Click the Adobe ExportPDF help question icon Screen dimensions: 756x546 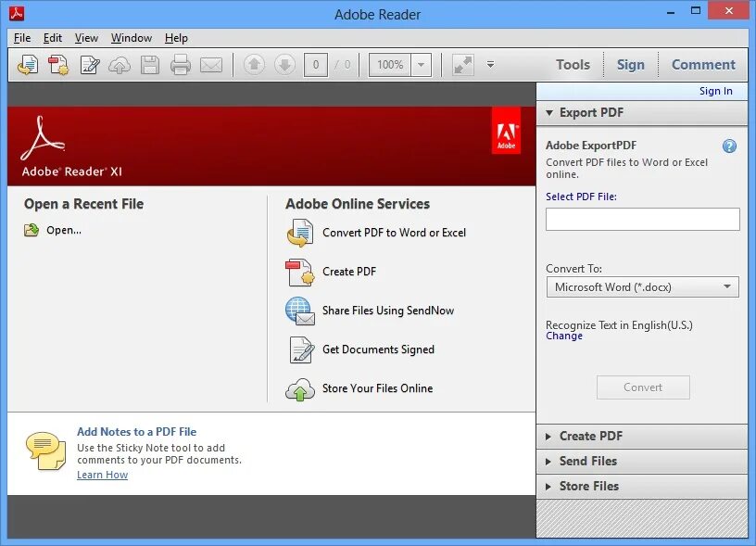(729, 146)
